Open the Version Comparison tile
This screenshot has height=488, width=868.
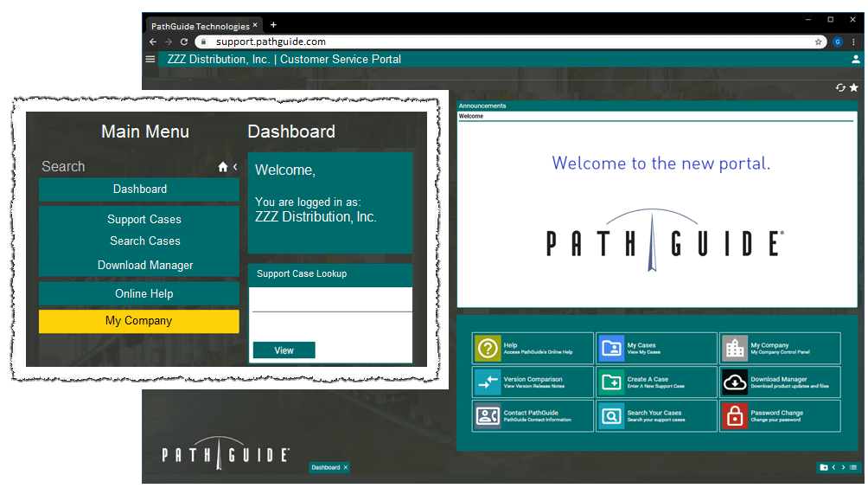[x=533, y=382]
